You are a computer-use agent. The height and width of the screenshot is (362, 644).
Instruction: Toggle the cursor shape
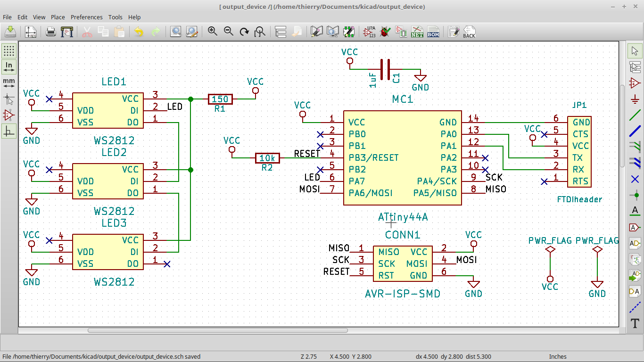pyautogui.click(x=9, y=99)
